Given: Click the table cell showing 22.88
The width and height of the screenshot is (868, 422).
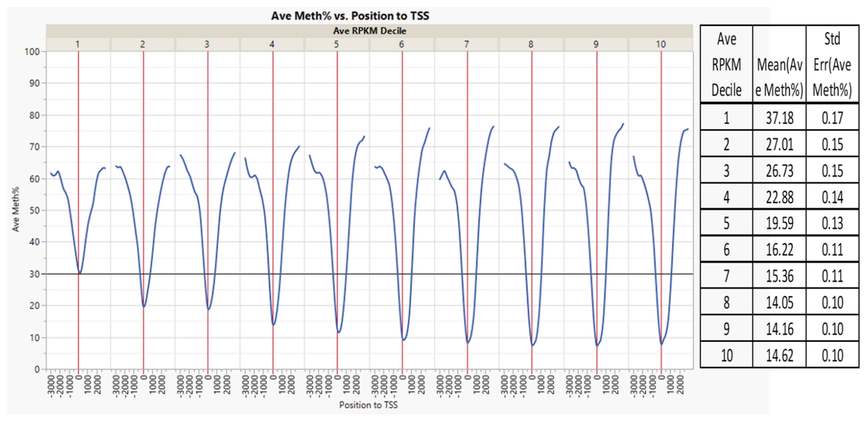Looking at the screenshot, I should pos(779,197).
